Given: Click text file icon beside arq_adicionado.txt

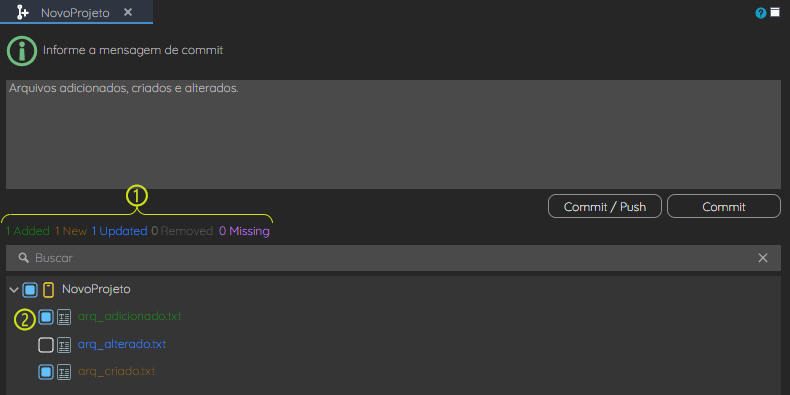Looking at the screenshot, I should click(x=63, y=317).
